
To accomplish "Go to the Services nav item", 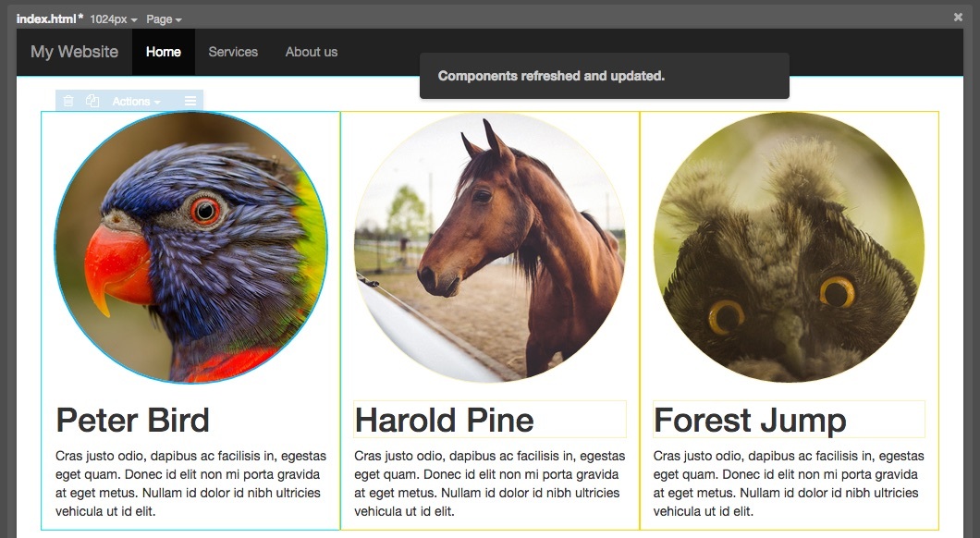I will [x=233, y=52].
